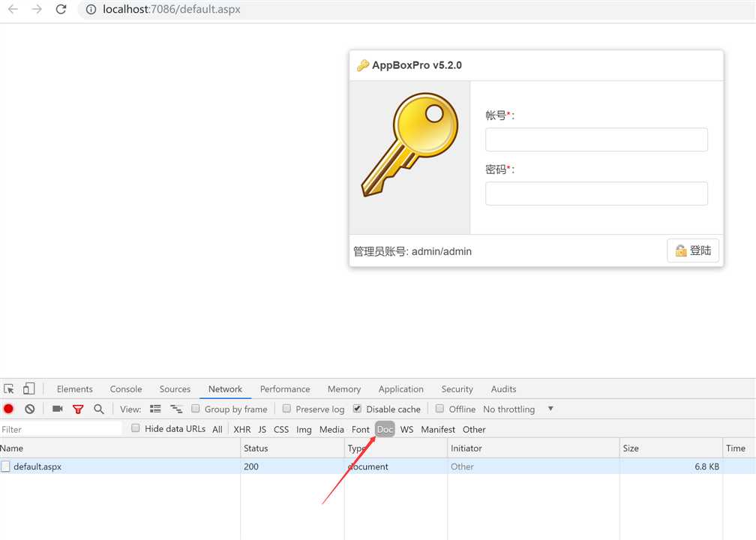Open network search magnifier icon
756x540 pixels.
[x=99, y=409]
